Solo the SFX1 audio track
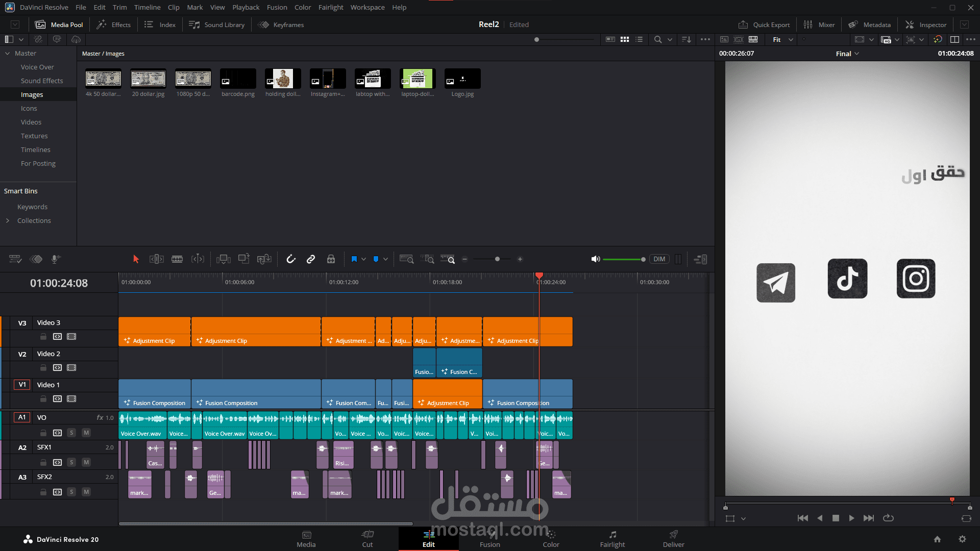Image resolution: width=980 pixels, height=551 pixels. pyautogui.click(x=71, y=462)
